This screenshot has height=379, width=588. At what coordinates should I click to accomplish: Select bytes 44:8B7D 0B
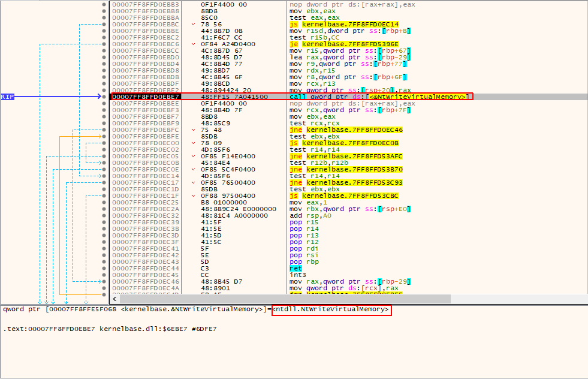click(222, 31)
